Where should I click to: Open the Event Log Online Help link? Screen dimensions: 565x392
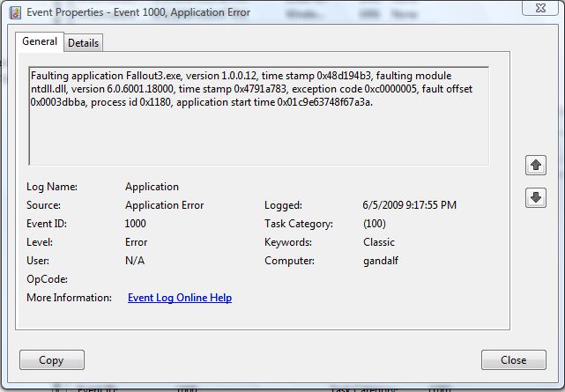tap(180, 298)
